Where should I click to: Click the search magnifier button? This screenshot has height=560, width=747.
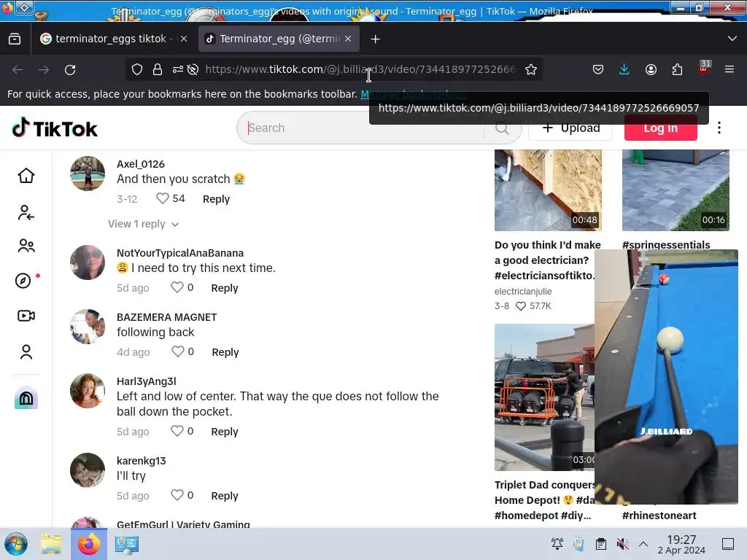[502, 128]
